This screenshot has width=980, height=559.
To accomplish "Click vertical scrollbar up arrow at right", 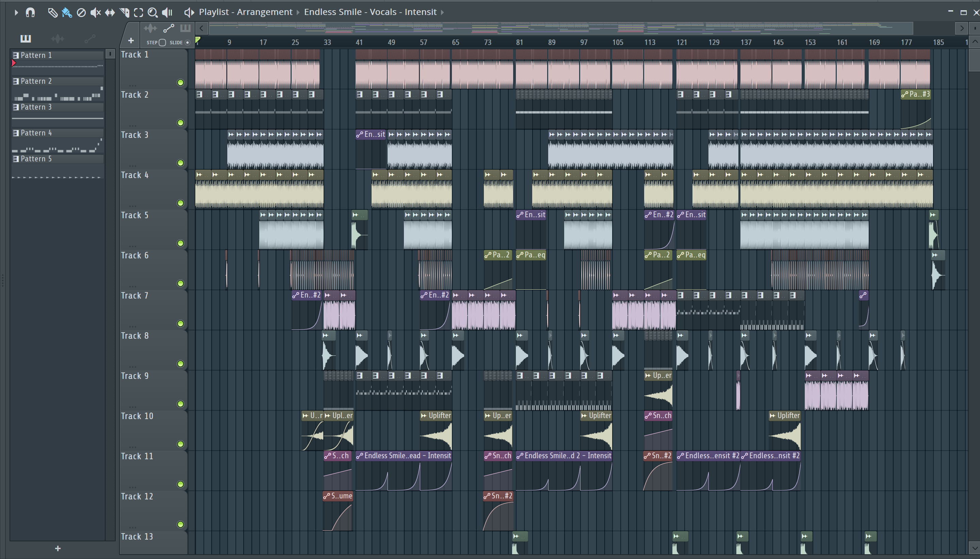I will (975, 42).
